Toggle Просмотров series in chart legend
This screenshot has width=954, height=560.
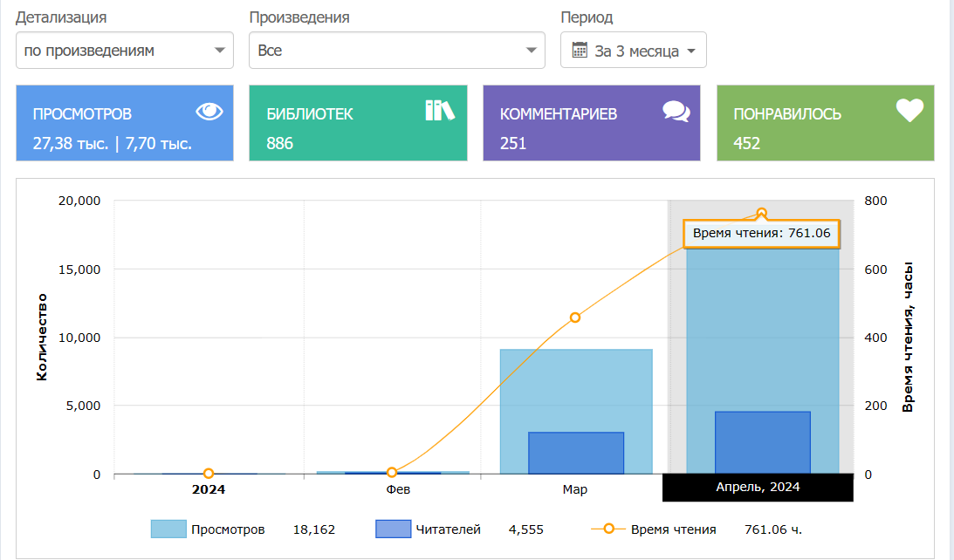point(228,529)
